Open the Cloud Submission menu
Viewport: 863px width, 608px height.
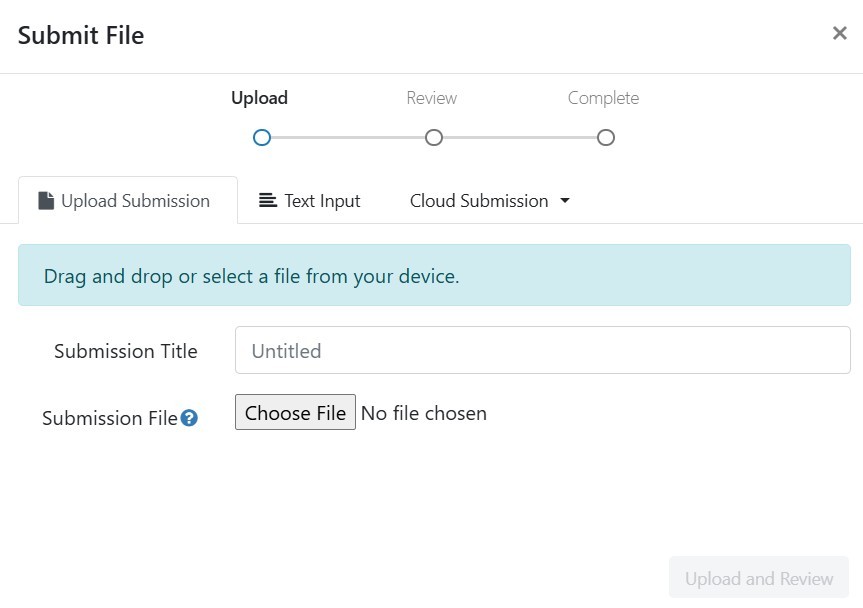click(x=489, y=201)
